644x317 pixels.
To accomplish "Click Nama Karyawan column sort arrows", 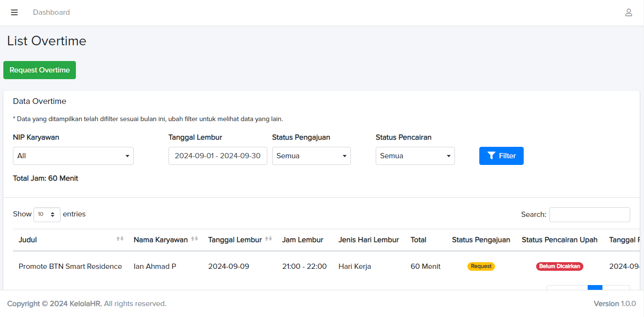I will tap(194, 239).
